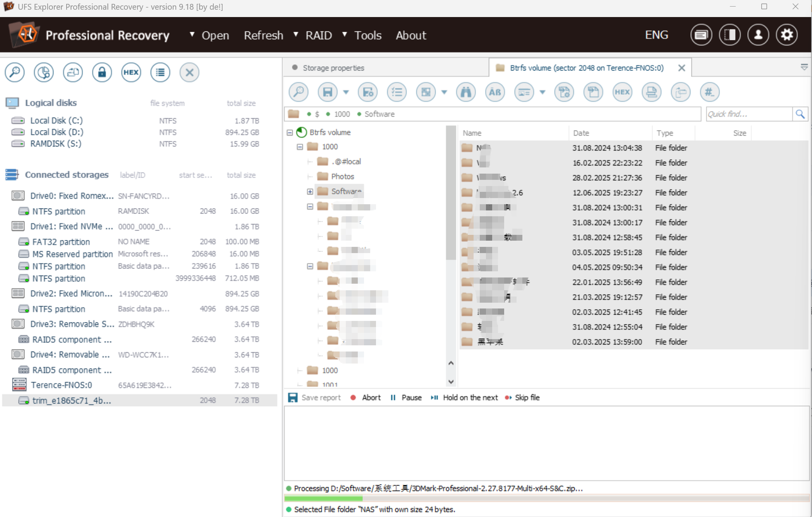Close the Btrfs volume tab
Screen dimensions: 812x517
click(x=682, y=68)
